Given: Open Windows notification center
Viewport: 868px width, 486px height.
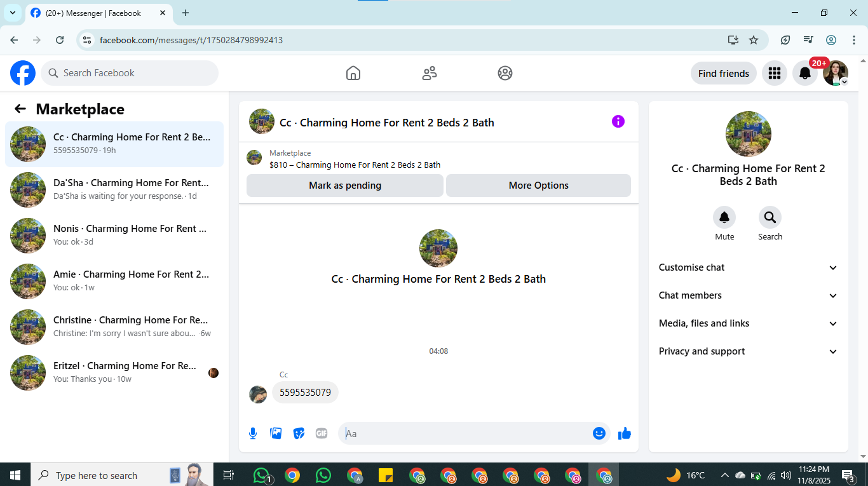Looking at the screenshot, I should click(x=848, y=475).
